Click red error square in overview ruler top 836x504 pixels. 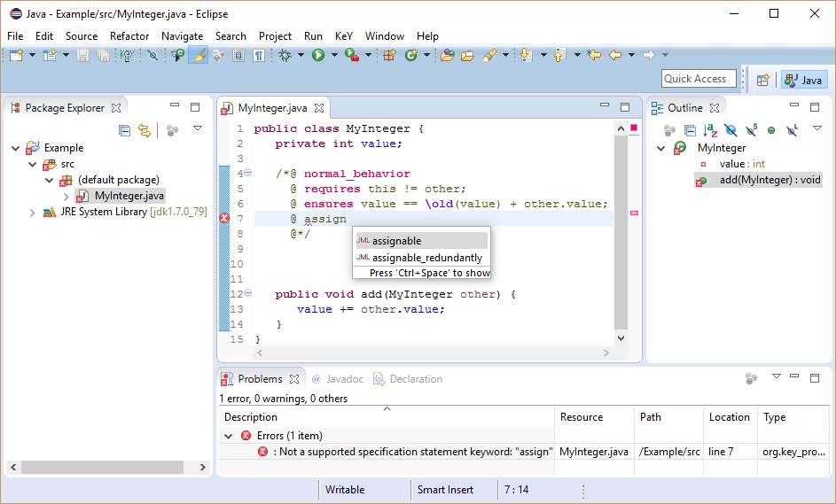point(634,128)
